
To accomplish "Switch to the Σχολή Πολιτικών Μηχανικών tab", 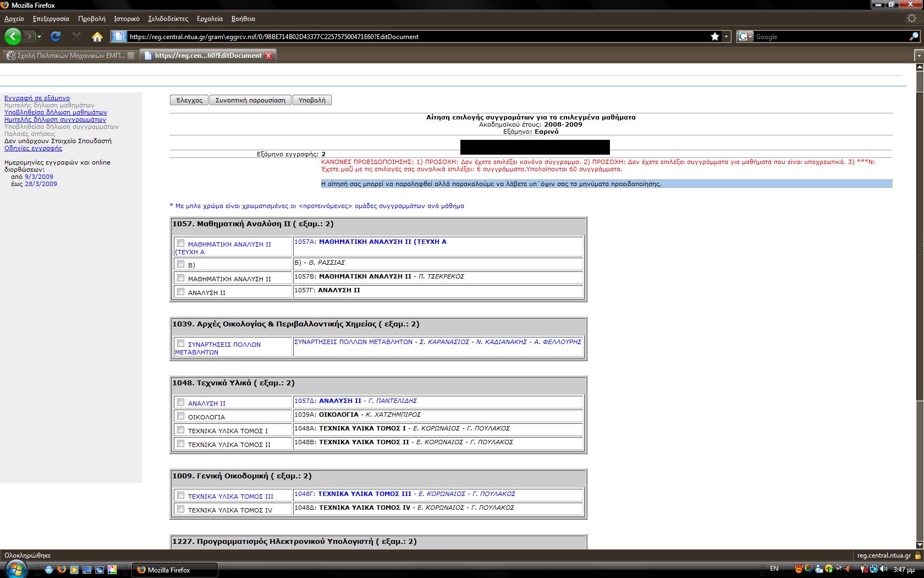I will pos(70,56).
